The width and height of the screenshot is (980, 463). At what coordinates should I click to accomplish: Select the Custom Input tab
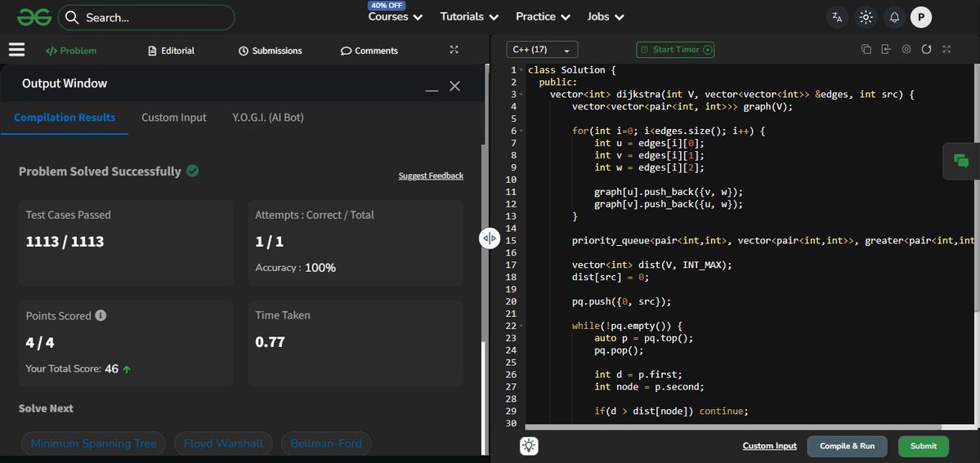point(174,118)
